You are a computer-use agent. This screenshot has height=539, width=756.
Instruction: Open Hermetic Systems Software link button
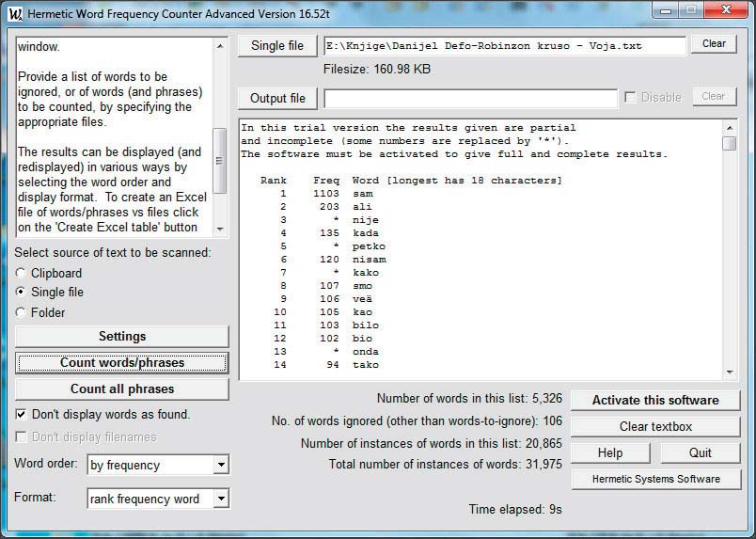(x=655, y=479)
